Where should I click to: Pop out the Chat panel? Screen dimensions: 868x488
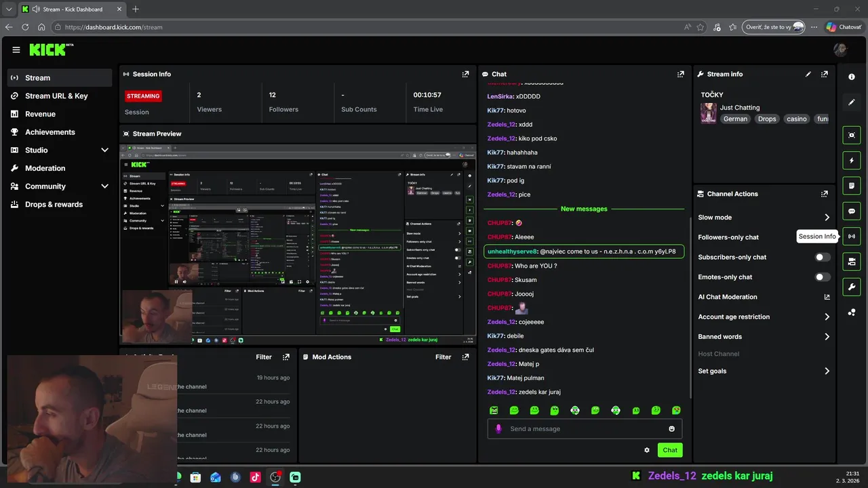tap(680, 75)
